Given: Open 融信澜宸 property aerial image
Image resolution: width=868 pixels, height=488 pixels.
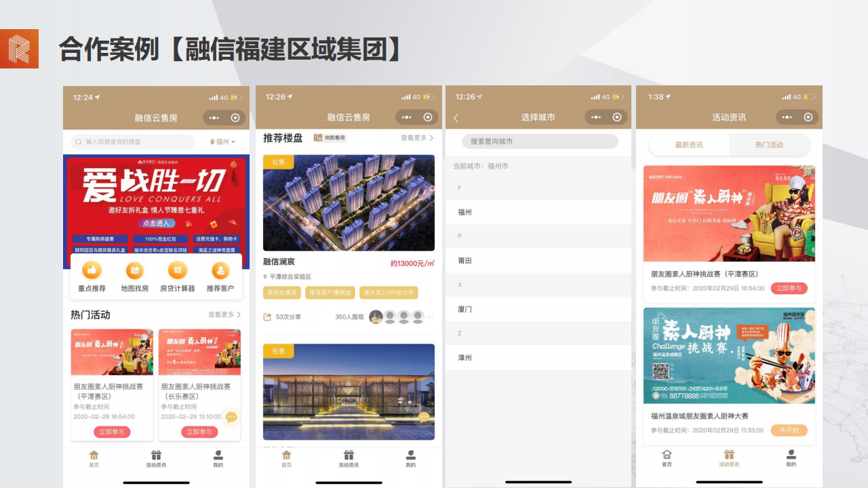Looking at the screenshot, I should (349, 203).
